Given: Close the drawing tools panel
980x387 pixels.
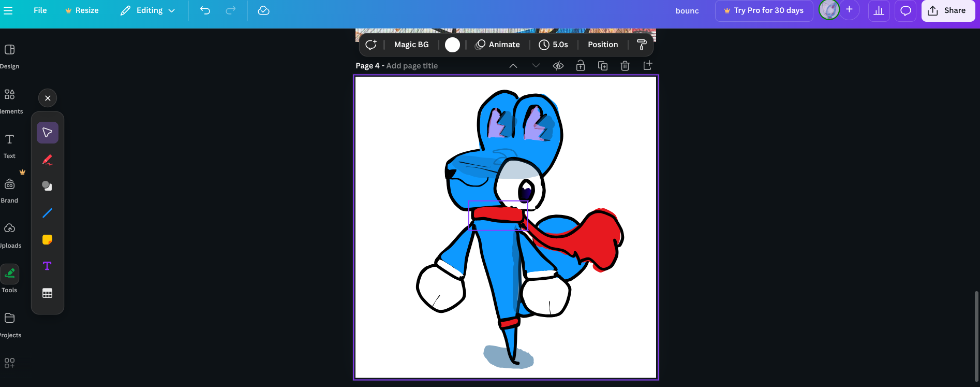Looking at the screenshot, I should pyautogui.click(x=48, y=98).
